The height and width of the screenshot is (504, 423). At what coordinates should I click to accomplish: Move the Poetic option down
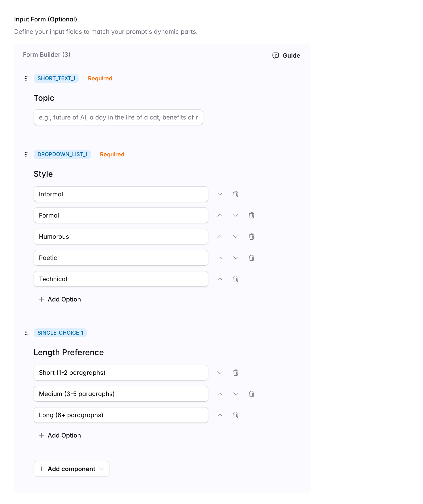(236, 258)
